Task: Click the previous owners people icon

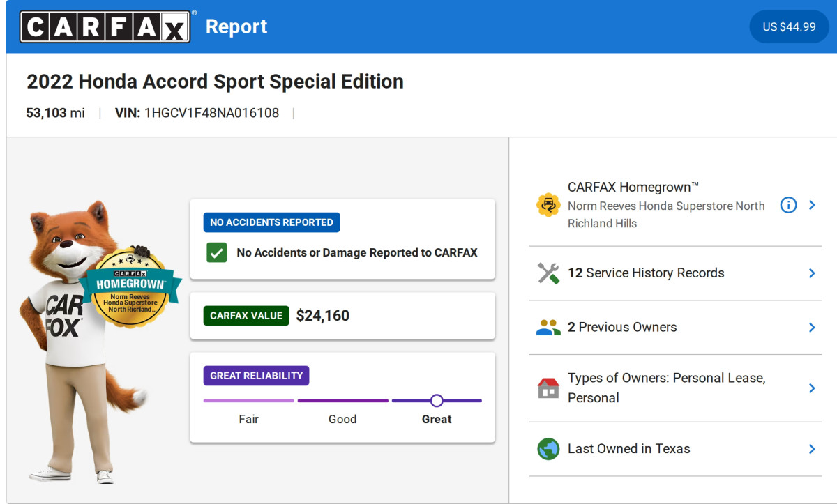Action: click(548, 328)
